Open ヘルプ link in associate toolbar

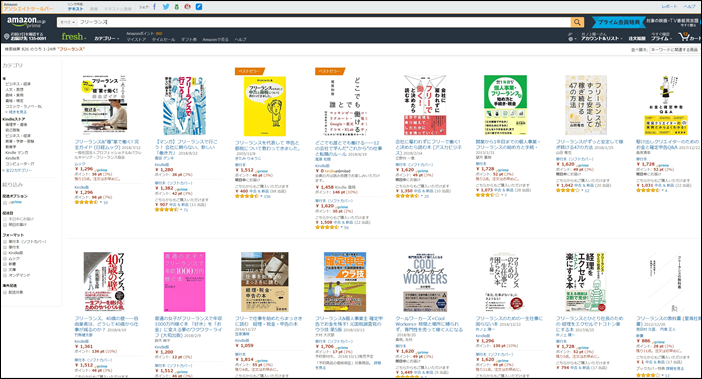689,7
